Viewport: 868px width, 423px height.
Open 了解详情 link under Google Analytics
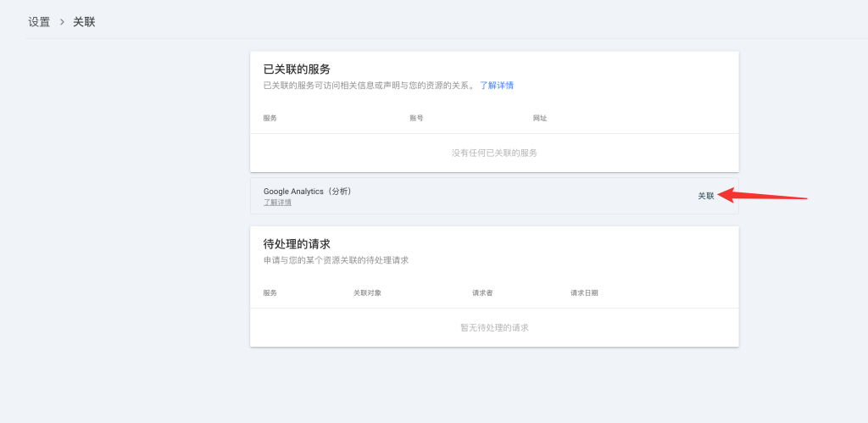[277, 203]
